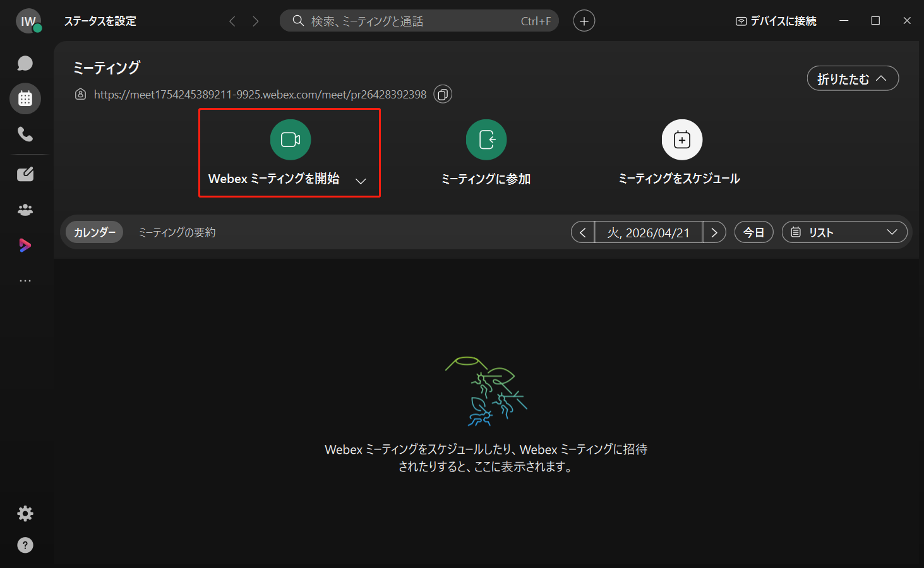Image resolution: width=924 pixels, height=568 pixels.
Task: Open the date picker 火, 2026/04/21
Action: coord(649,232)
